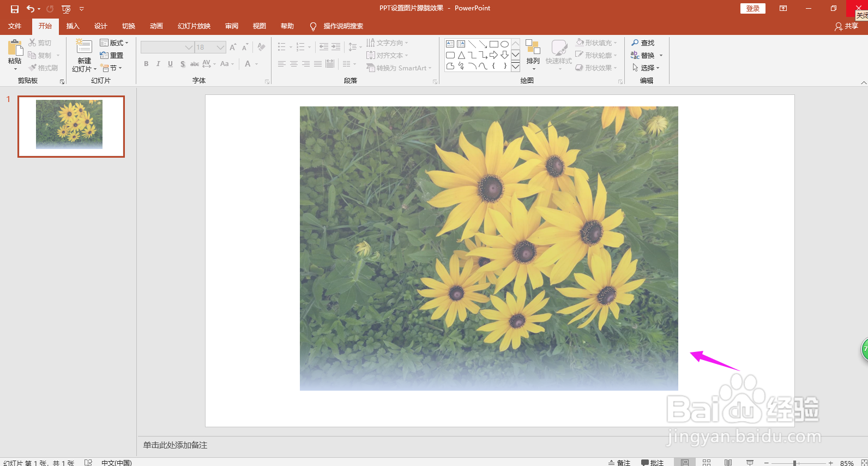Collapse the ribbon with the chevron
This screenshot has width=868, height=466.
[x=864, y=82]
